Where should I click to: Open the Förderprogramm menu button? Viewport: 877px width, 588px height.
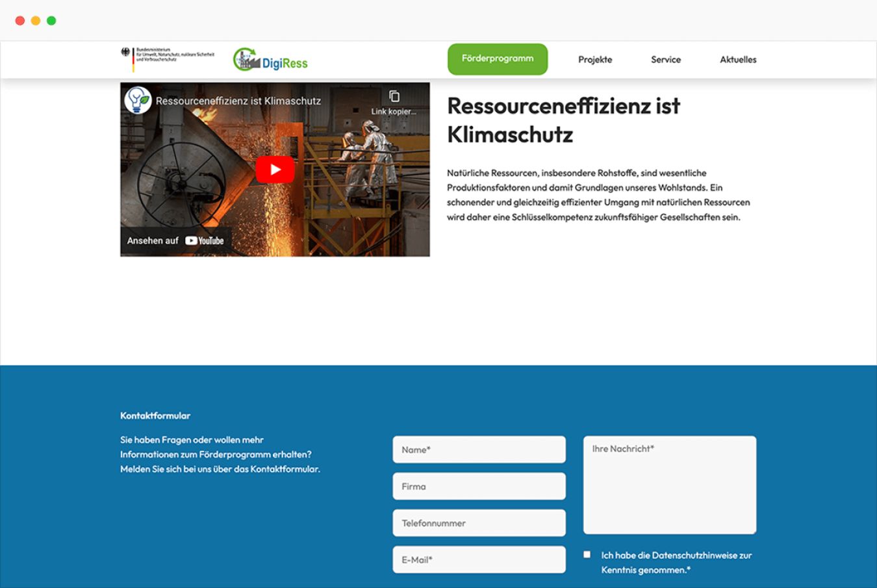pyautogui.click(x=498, y=59)
